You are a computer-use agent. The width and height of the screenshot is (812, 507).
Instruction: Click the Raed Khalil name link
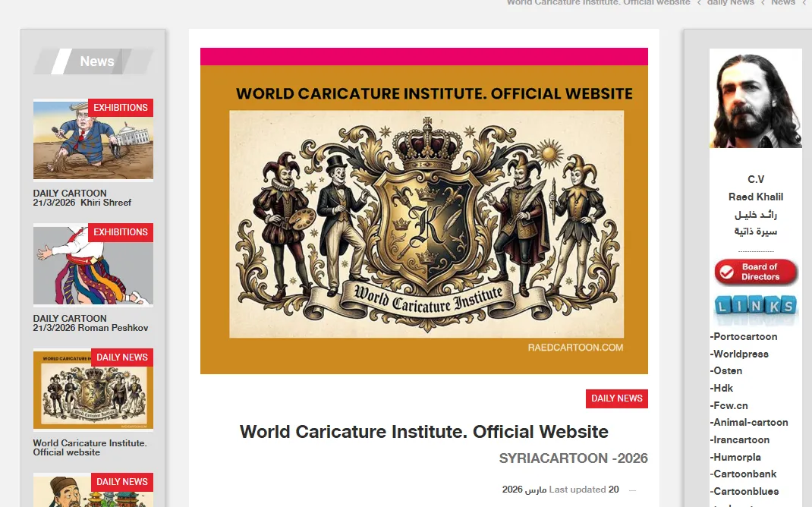pos(756,197)
